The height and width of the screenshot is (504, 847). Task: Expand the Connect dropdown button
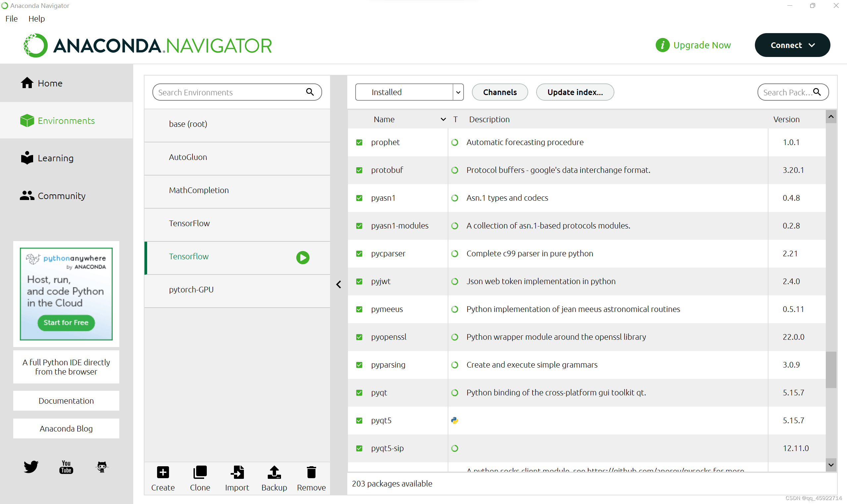(x=792, y=45)
